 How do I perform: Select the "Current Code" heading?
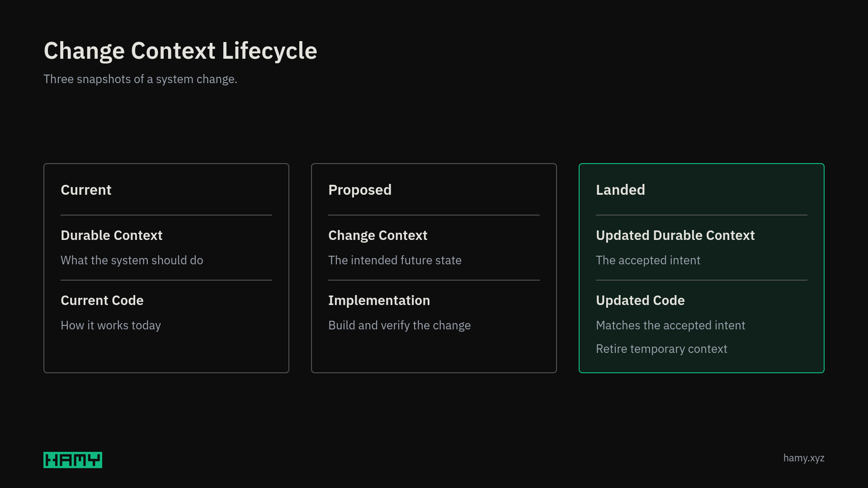point(102,300)
